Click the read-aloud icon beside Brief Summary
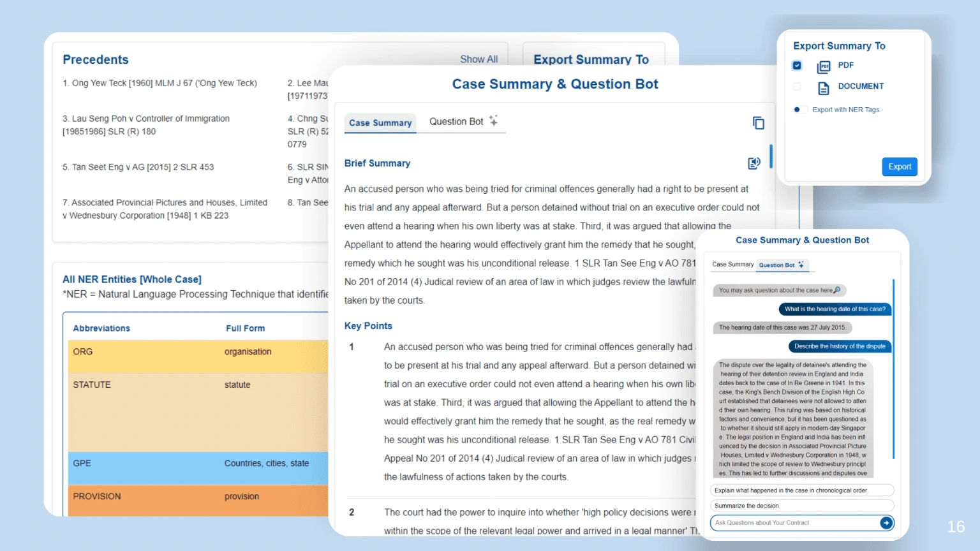Viewport: 980px width, 551px height. tap(754, 163)
